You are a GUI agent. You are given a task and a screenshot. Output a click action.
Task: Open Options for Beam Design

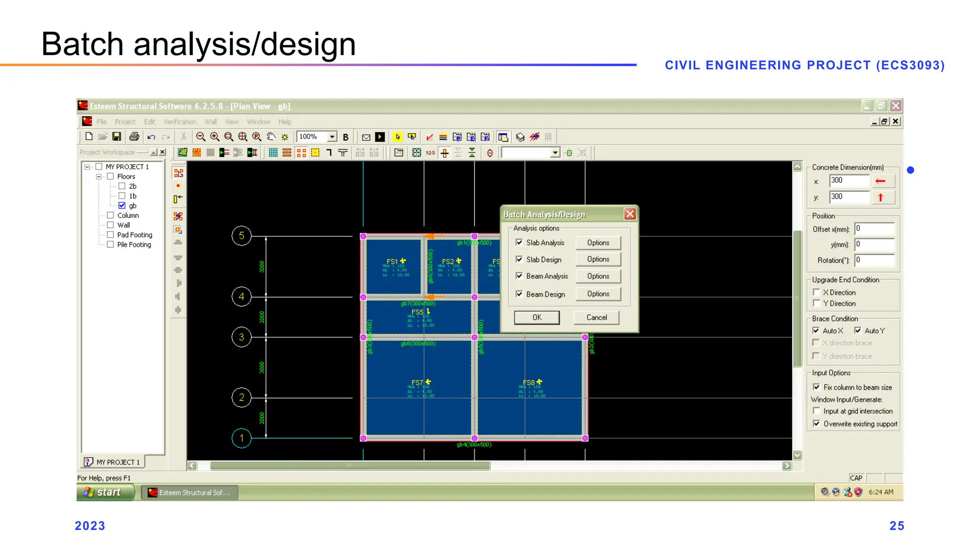click(x=598, y=294)
